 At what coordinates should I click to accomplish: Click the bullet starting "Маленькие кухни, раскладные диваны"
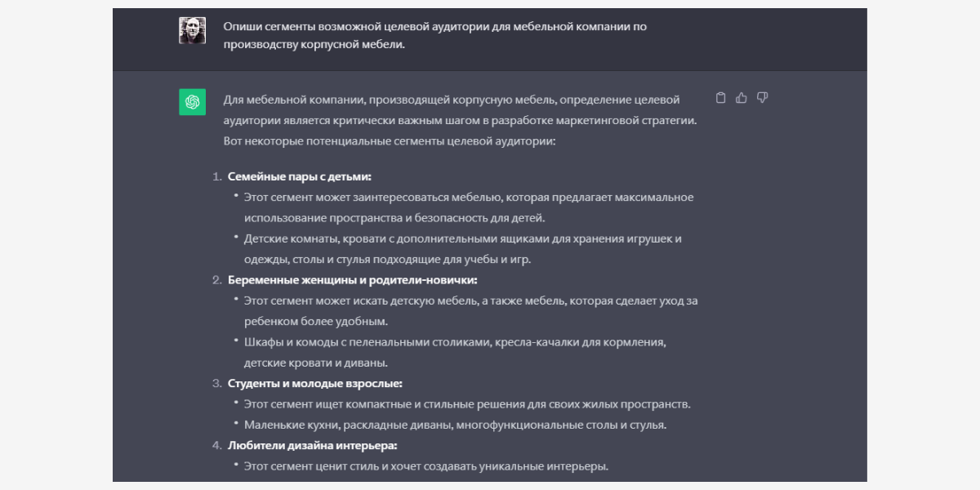pos(455,425)
